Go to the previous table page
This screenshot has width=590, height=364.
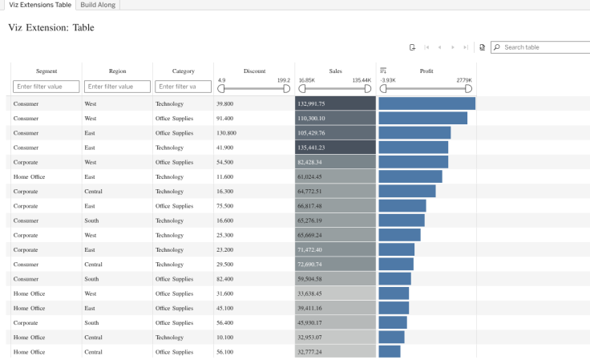pos(439,47)
